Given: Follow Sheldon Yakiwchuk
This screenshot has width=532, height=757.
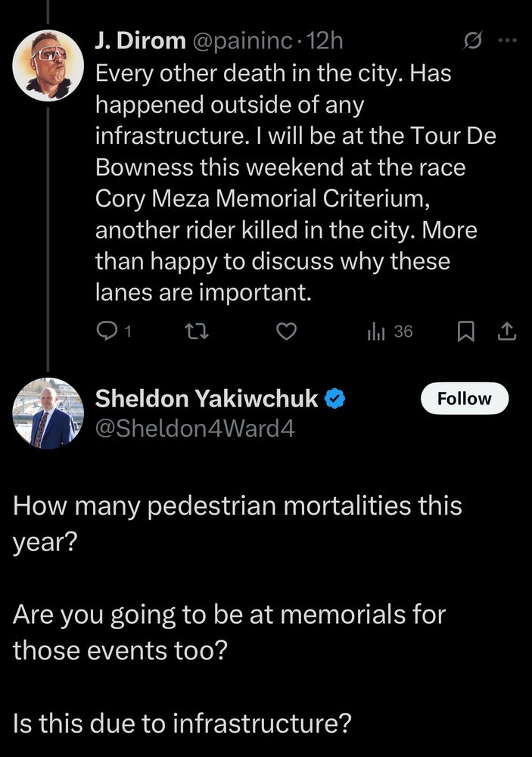Looking at the screenshot, I should click(x=464, y=398).
